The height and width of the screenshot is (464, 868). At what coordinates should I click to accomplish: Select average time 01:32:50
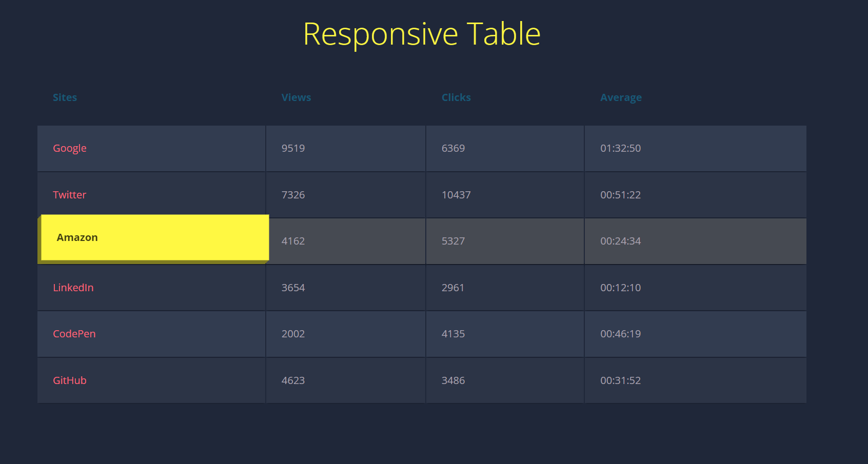pos(620,148)
